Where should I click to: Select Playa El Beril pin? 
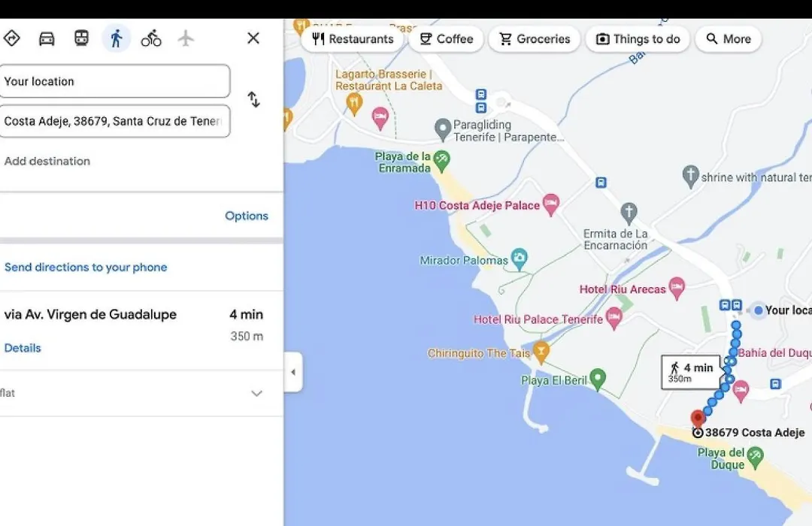598,379
